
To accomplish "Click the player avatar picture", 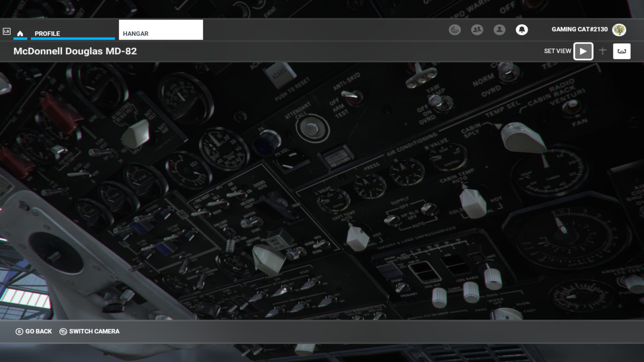I will click(x=619, y=30).
